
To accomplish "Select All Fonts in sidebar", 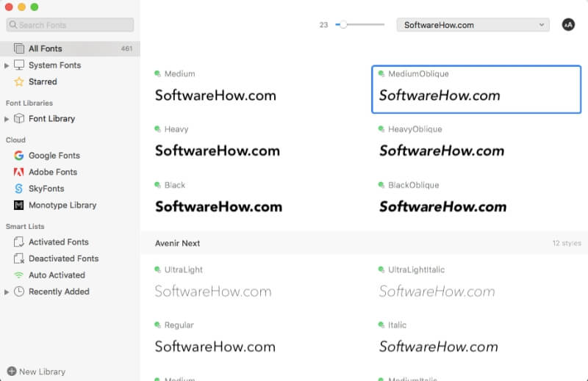I will [x=70, y=48].
